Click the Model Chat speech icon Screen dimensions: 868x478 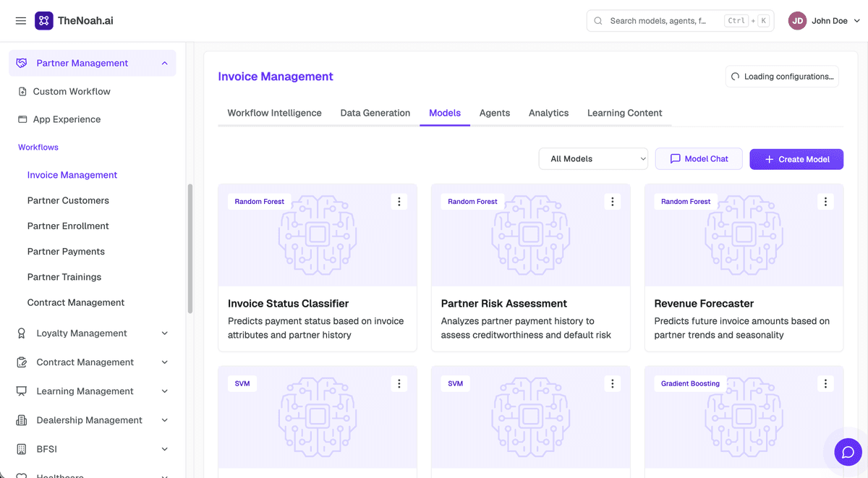[x=676, y=159]
